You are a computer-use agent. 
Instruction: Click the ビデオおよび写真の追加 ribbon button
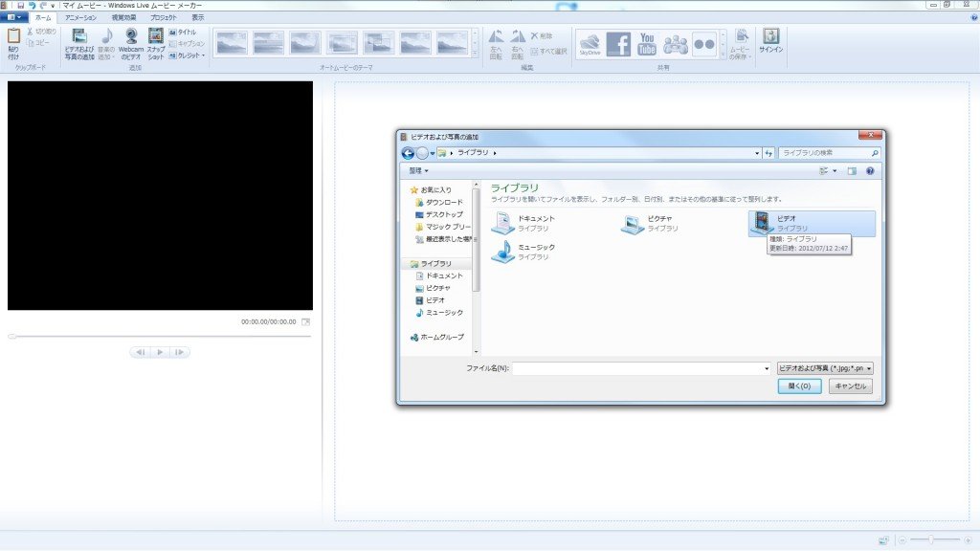click(x=79, y=44)
